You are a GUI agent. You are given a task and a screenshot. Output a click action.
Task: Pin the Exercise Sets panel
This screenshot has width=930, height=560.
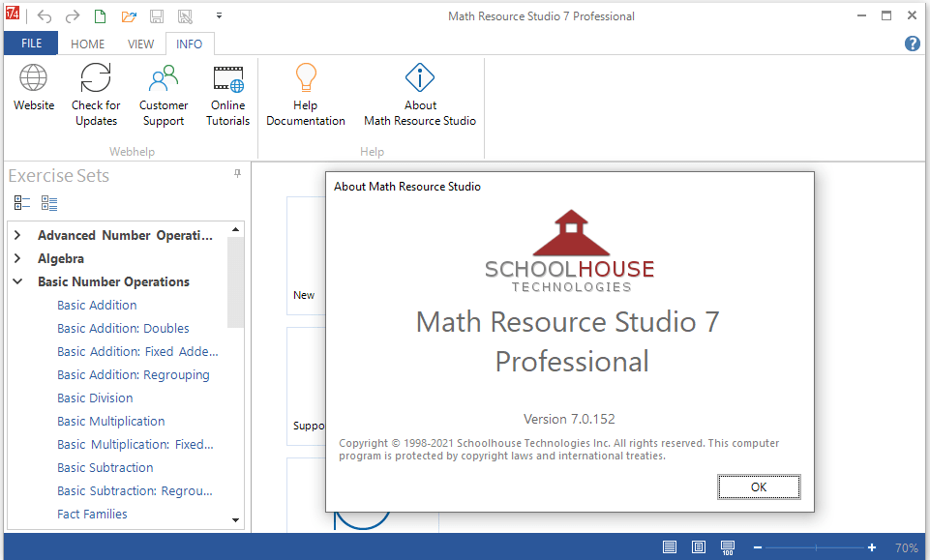point(237,174)
